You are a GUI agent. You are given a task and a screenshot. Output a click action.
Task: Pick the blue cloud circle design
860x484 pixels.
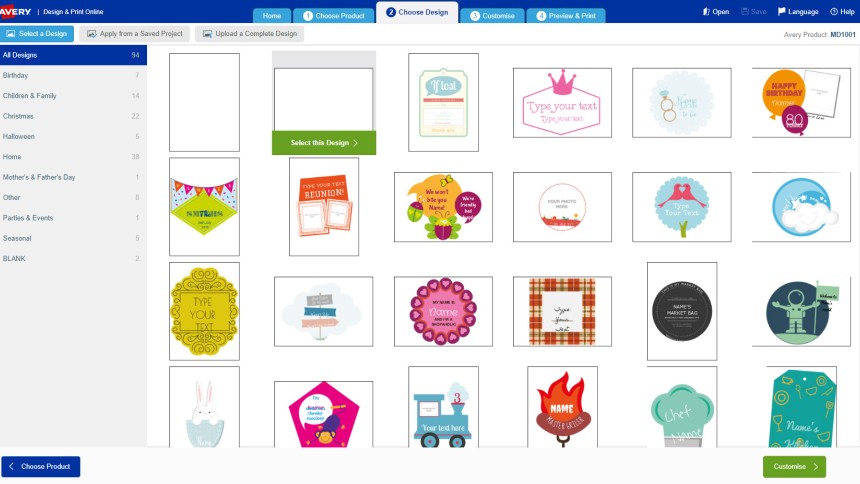[x=801, y=207]
